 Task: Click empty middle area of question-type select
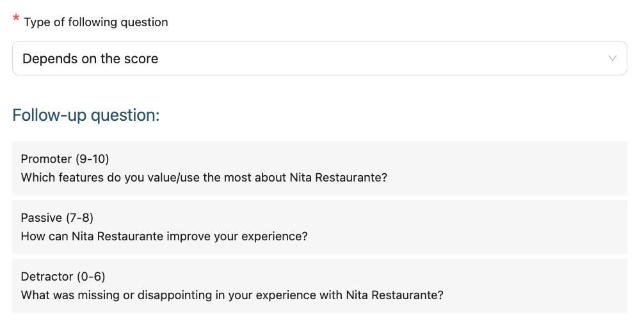pos(384,59)
